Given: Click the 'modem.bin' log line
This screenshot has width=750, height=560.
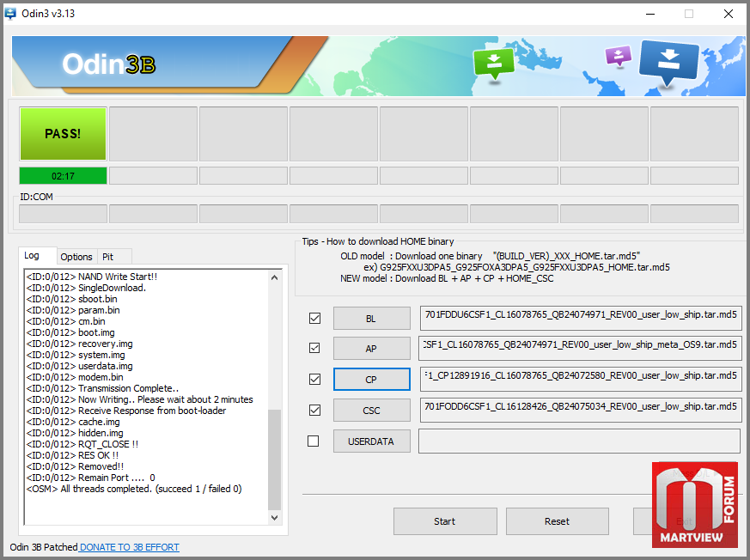Looking at the screenshot, I should pyautogui.click(x=75, y=377).
